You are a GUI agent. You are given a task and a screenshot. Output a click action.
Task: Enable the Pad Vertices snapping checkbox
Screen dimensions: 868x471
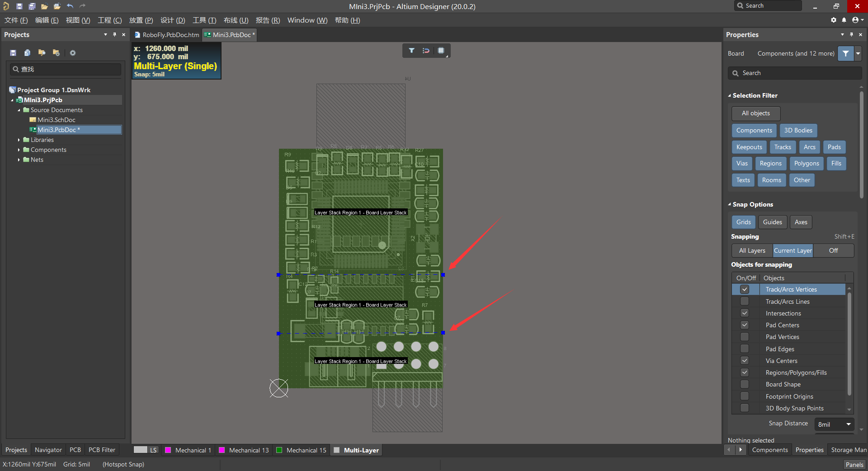[745, 336]
